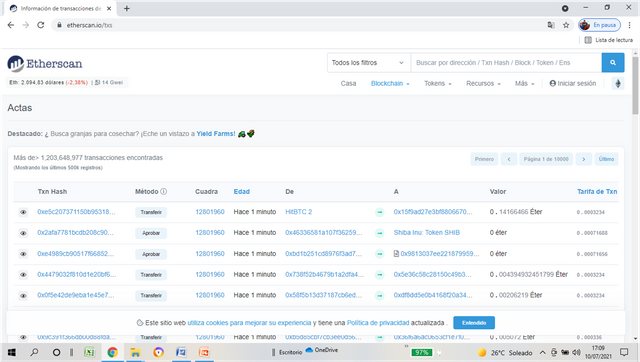Viewport: 640px width, 362px height.
Task: Open Excel from taskbar
Action: pyautogui.click(x=89, y=352)
